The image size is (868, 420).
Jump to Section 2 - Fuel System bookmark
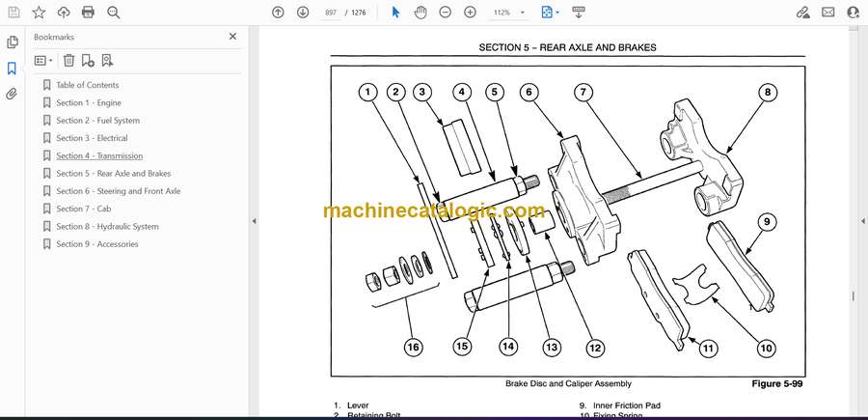click(x=98, y=121)
